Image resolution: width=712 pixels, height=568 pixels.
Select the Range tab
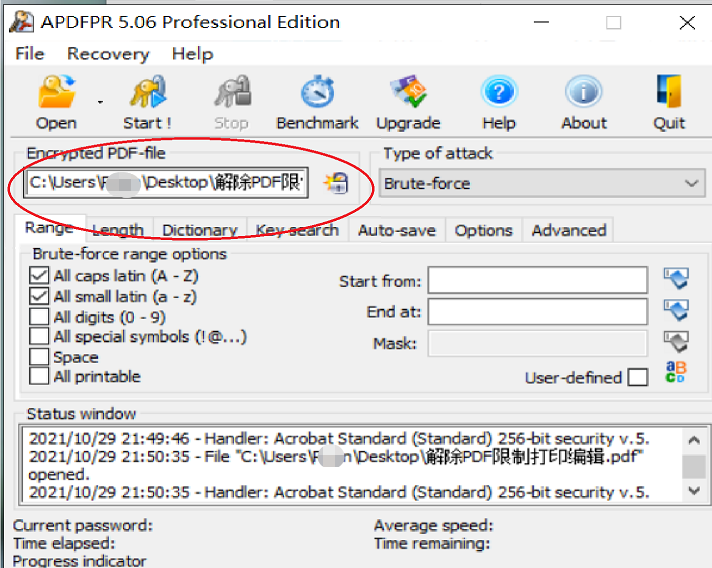49,228
